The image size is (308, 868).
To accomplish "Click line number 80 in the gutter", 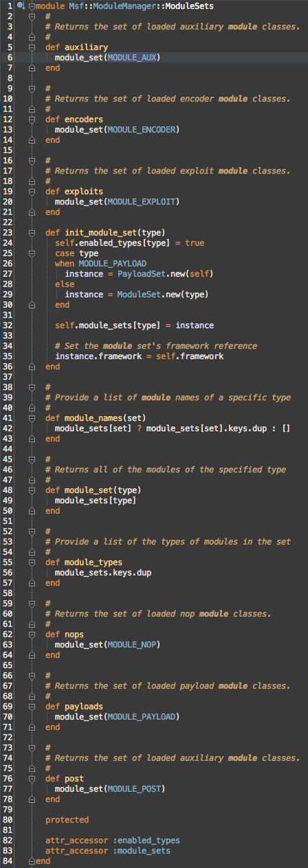I will point(8,820).
